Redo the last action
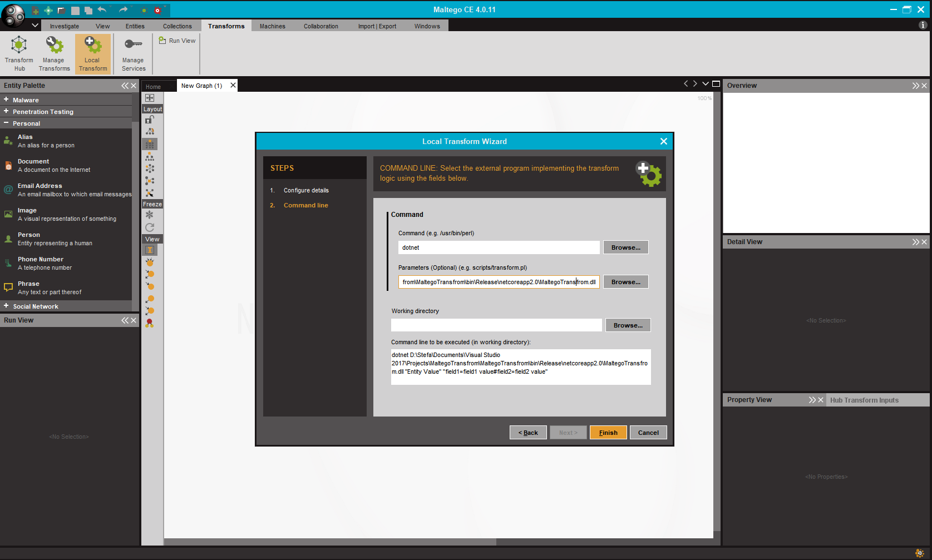 (x=123, y=9)
